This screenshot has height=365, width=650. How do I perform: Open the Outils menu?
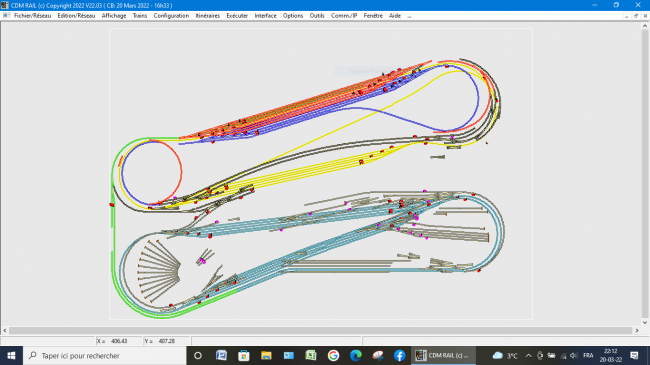(x=317, y=16)
